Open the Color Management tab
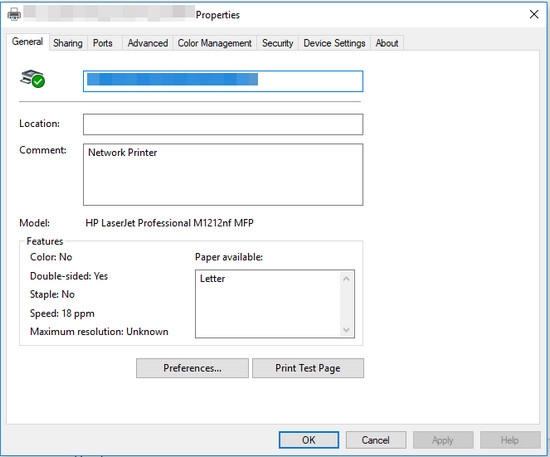550x457 pixels. (x=215, y=43)
